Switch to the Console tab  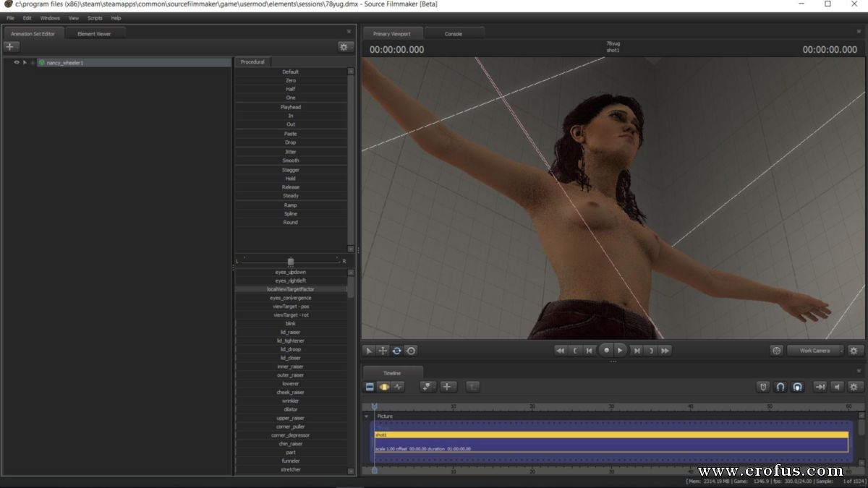click(454, 33)
